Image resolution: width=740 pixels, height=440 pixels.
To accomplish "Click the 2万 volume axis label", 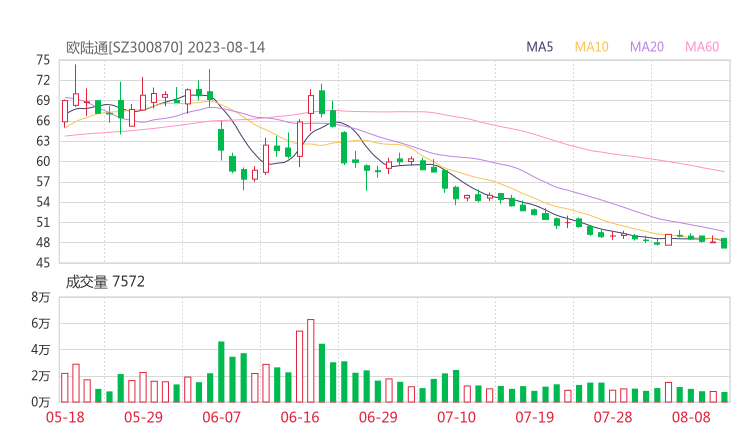I will tap(41, 376).
